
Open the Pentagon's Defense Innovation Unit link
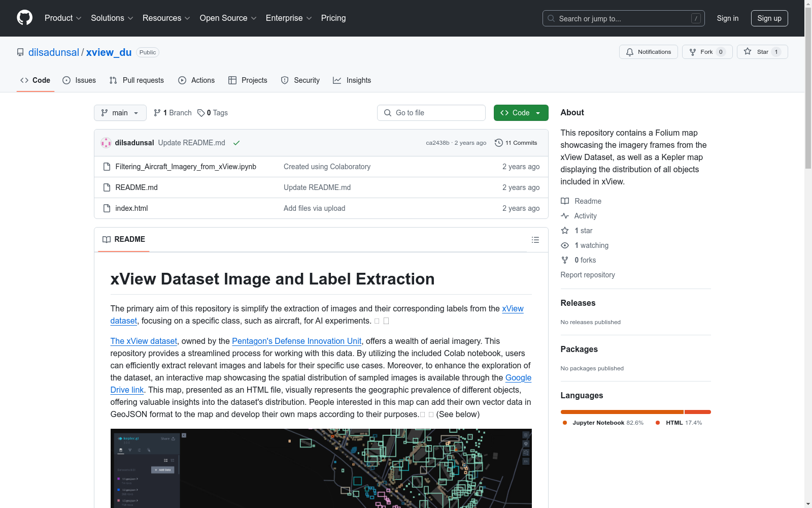pos(296,341)
